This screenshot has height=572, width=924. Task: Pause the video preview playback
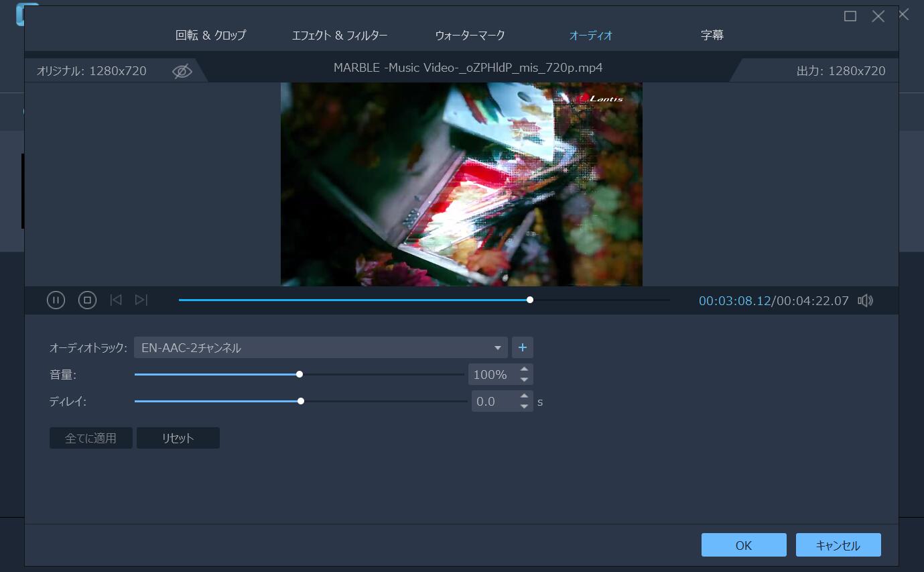tap(56, 300)
